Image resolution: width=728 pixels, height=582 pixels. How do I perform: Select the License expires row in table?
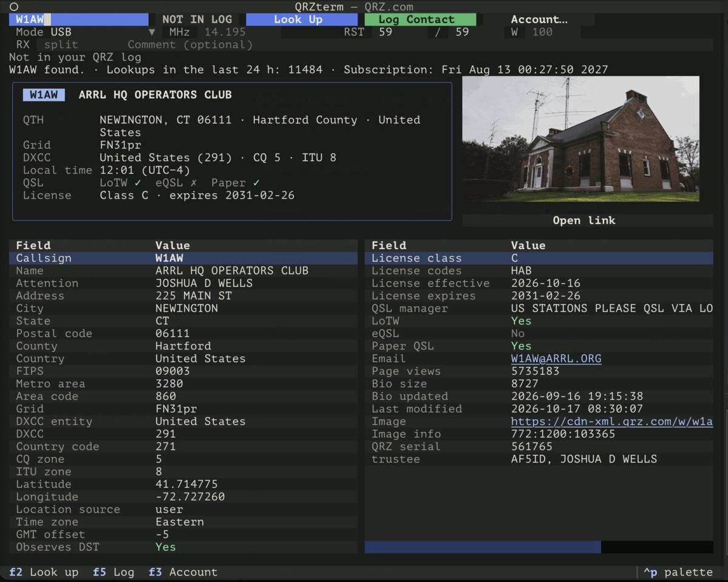click(539, 295)
